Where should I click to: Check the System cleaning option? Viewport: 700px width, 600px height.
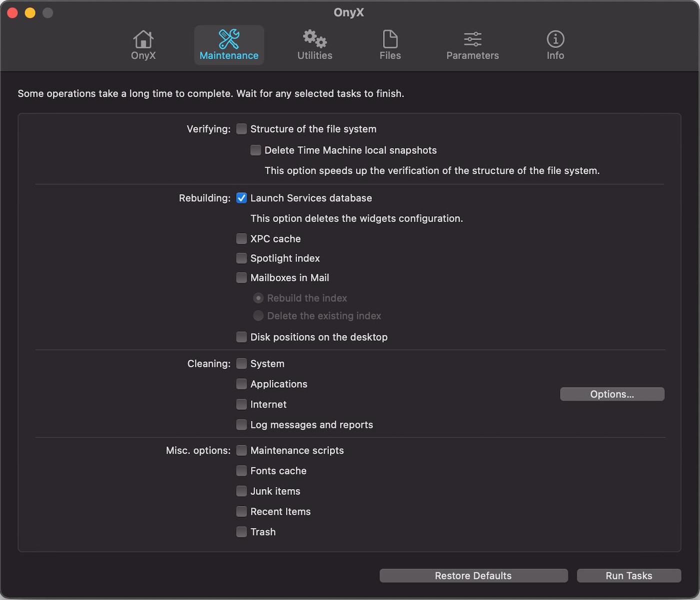coord(241,364)
